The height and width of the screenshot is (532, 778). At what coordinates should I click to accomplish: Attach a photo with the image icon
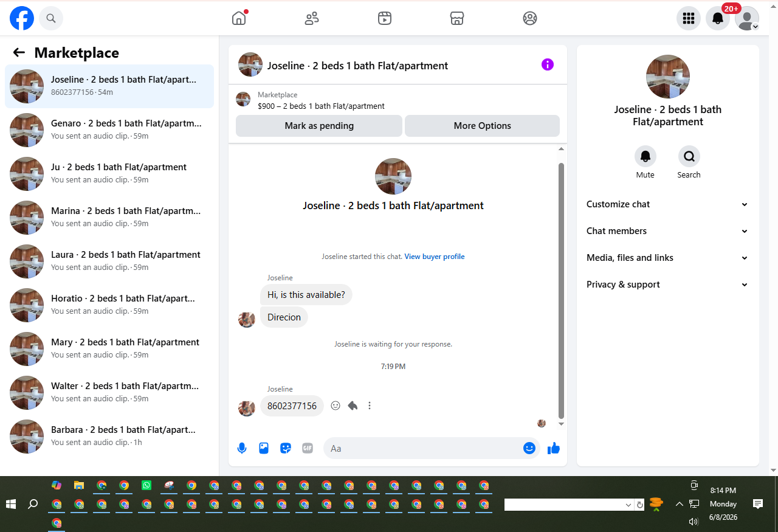264,448
